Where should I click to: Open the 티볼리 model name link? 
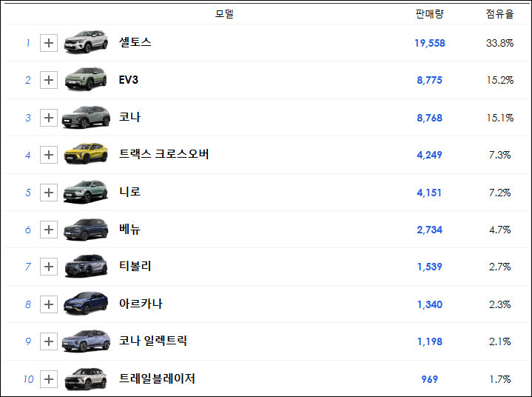pyautogui.click(x=135, y=266)
